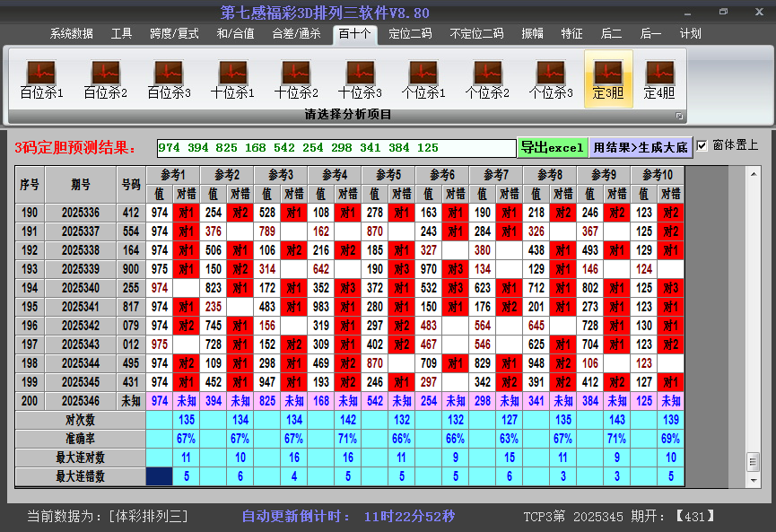Viewport: 776px width, 532px height.
Task: Click the 个位杀1 analysis icon
Action: point(423,79)
